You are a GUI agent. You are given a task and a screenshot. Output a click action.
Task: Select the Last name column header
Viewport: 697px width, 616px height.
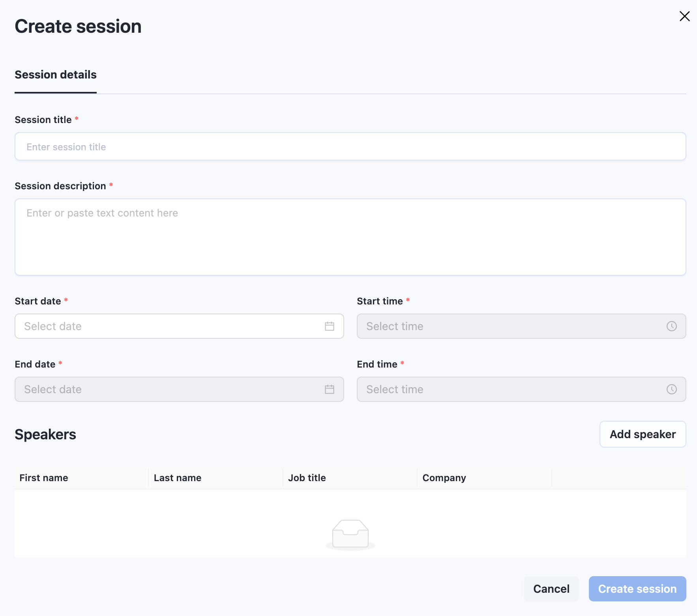tap(178, 478)
